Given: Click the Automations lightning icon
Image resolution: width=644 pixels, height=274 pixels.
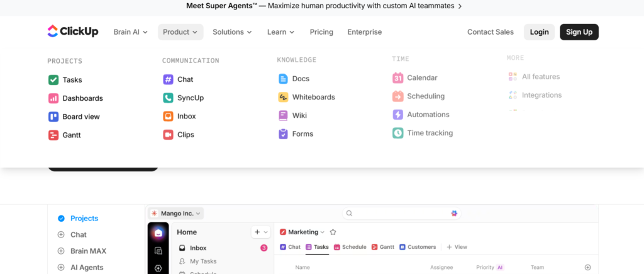Looking at the screenshot, I should pos(398,115).
